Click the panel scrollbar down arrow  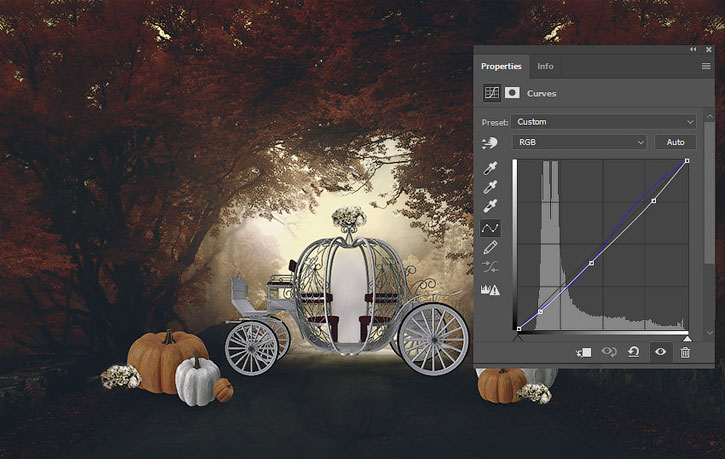point(710,333)
